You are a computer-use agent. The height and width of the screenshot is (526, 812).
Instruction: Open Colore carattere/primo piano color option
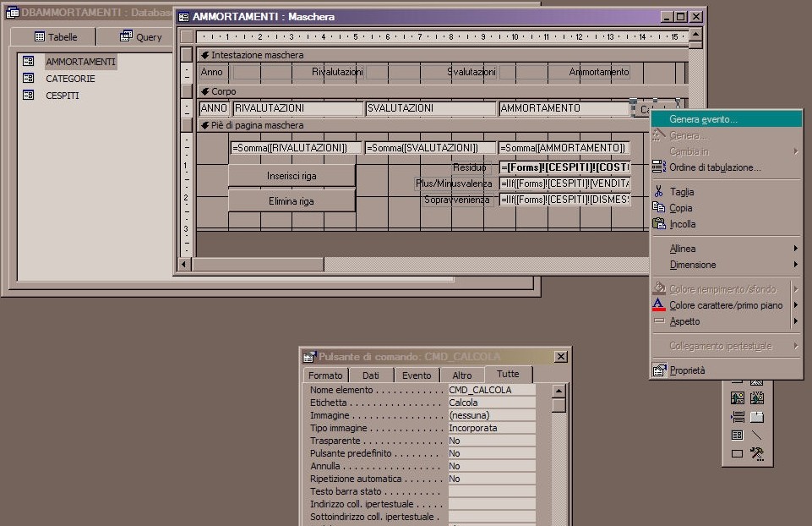(725, 305)
